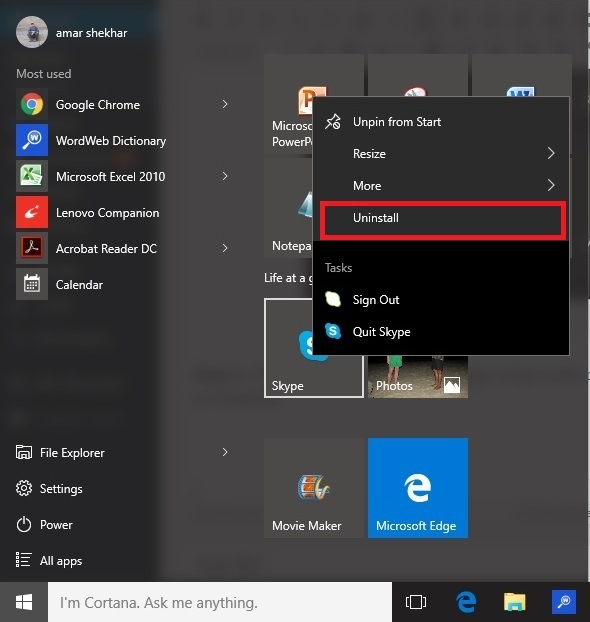Open the Notepad tile

[x=288, y=208]
